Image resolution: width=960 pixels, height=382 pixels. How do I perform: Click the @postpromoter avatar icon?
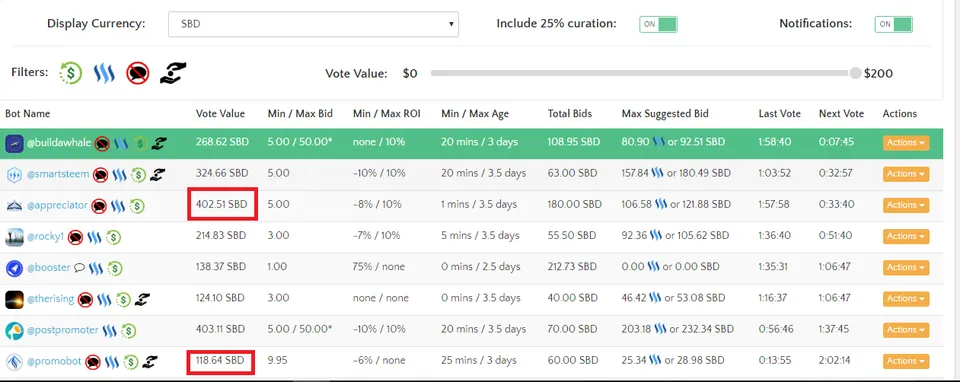[14, 331]
